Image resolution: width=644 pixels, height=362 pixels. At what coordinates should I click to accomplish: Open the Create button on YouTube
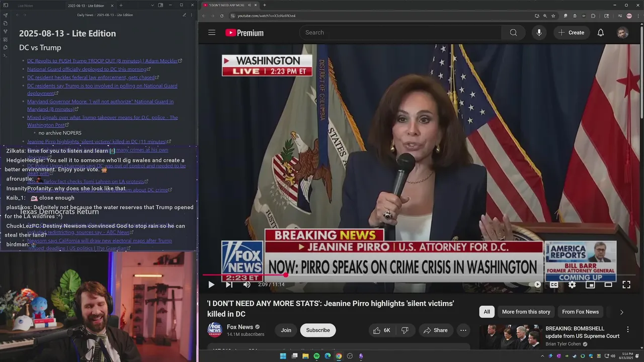[571, 33]
